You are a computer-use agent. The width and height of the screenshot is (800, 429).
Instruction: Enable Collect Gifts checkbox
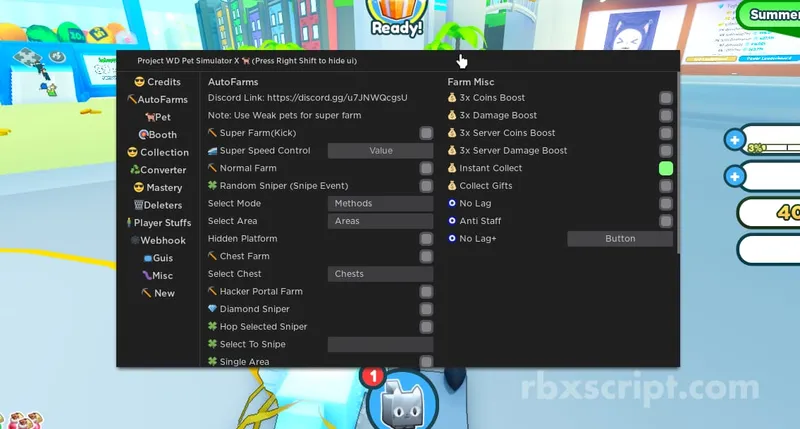tap(666, 186)
